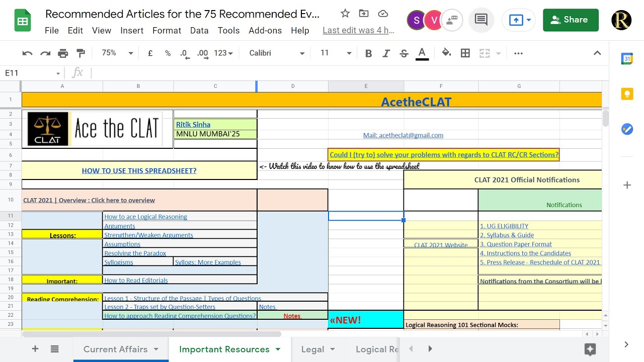Toggle bold formatting

[368, 53]
